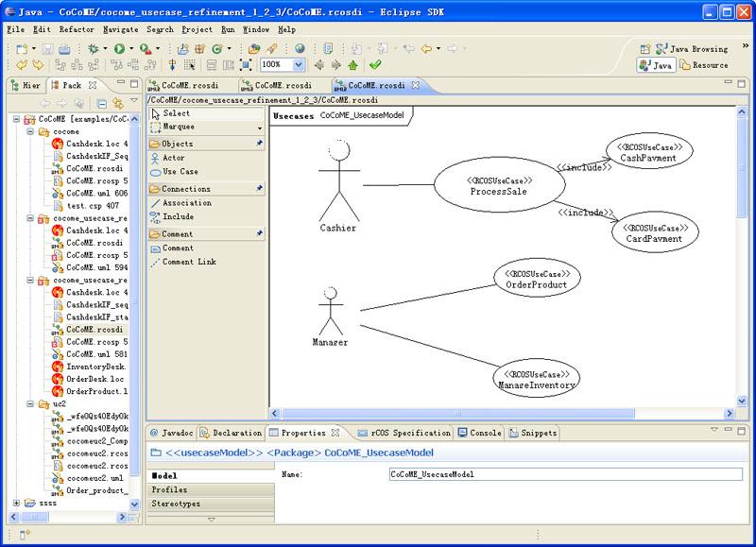
Task: Click the green checkmark validate icon
Action: tap(375, 64)
